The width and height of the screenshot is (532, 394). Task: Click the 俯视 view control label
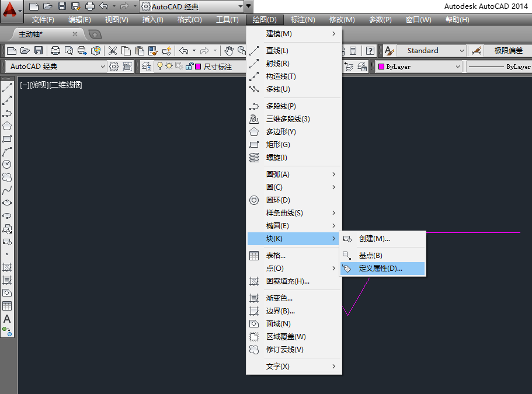tap(39, 85)
